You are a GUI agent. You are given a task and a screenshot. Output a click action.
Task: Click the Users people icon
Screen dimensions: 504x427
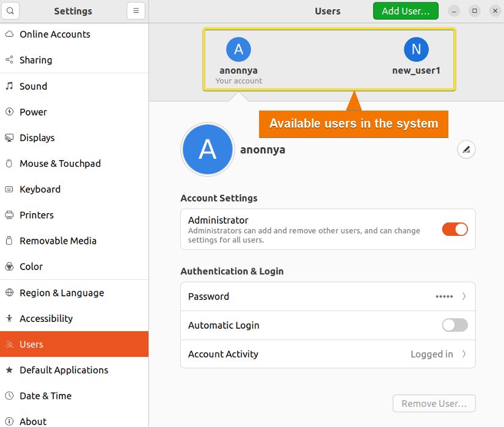tap(9, 345)
